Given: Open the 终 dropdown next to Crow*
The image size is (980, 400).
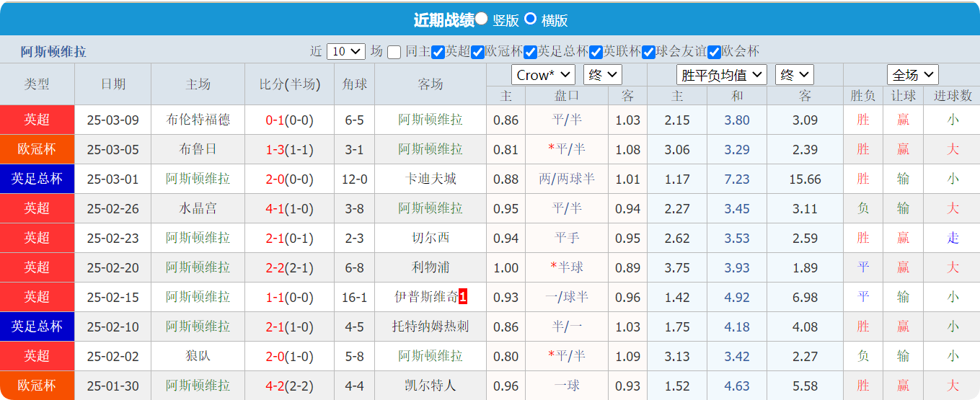Looking at the screenshot, I should point(603,75).
